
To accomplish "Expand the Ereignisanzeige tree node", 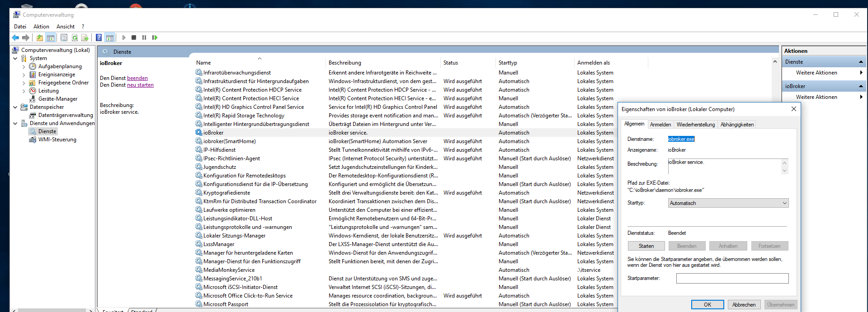I will click(x=24, y=75).
